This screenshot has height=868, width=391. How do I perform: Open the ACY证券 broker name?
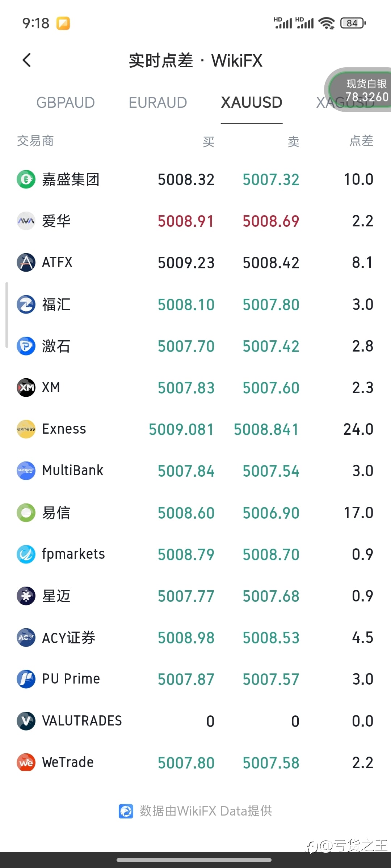point(68,638)
